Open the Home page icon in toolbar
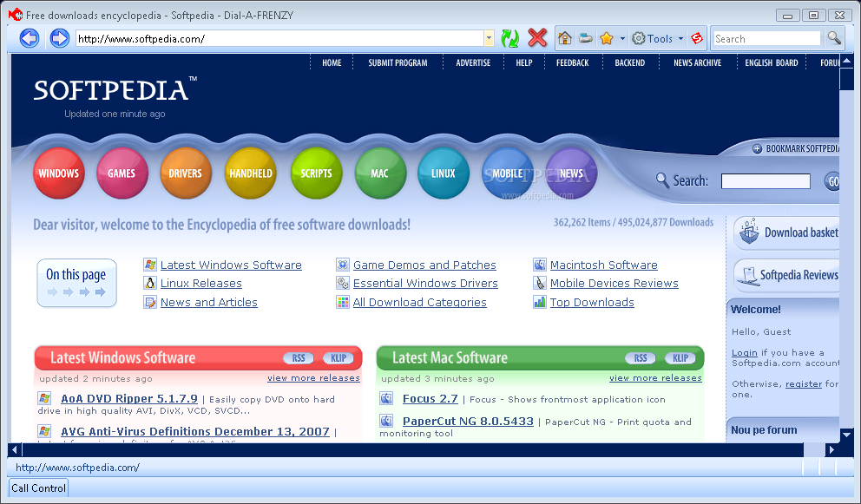861x504 pixels. click(x=564, y=38)
